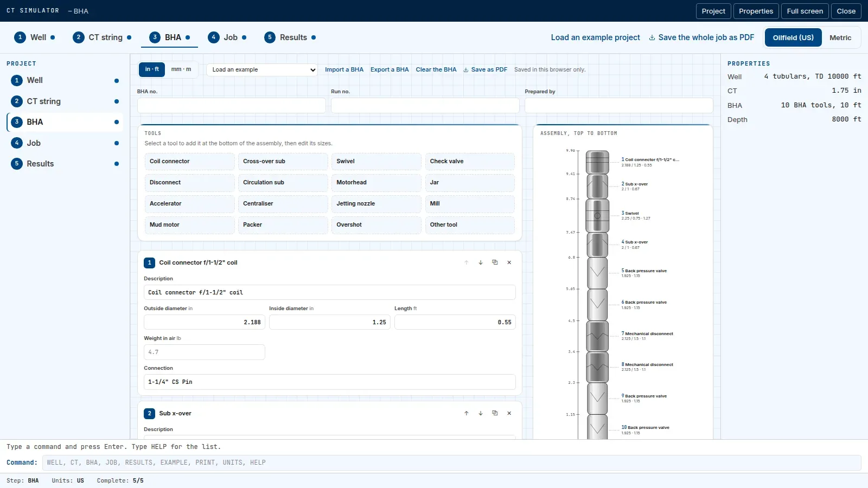Click the BHA no. input field
The height and width of the screenshot is (488, 868).
232,105
